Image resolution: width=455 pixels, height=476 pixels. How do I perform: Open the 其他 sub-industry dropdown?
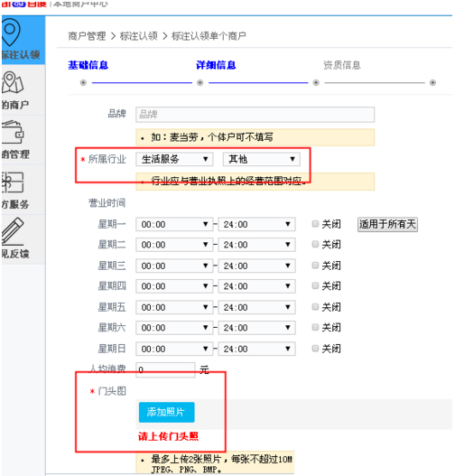click(262, 159)
